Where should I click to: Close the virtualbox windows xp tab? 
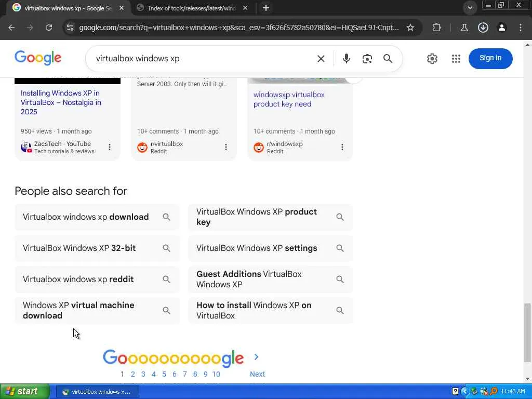(122, 8)
